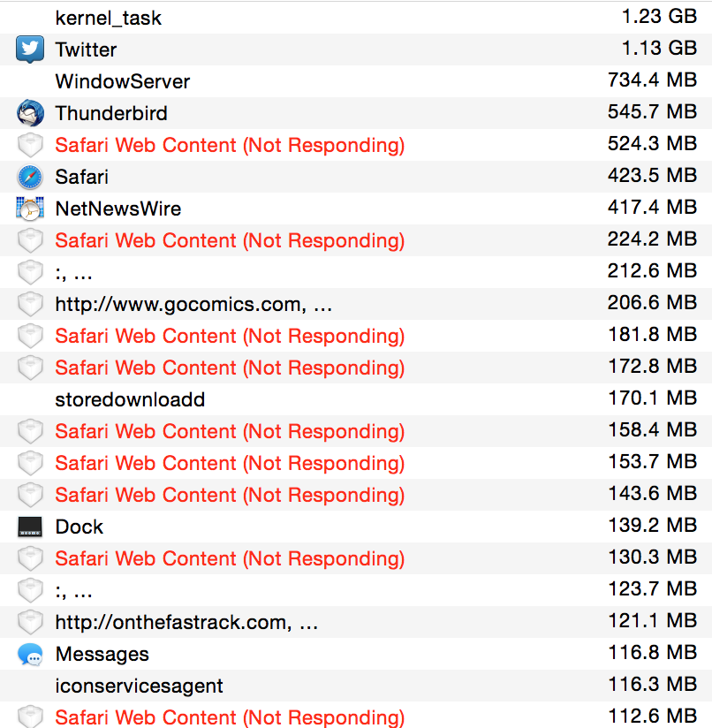
Task: Click the Twitter app icon
Action: click(30, 49)
